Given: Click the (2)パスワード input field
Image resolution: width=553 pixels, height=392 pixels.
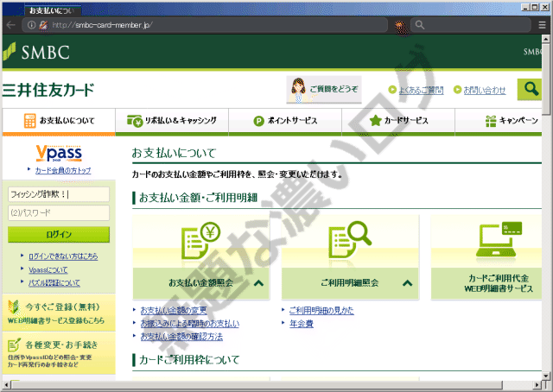Looking at the screenshot, I should pyautogui.click(x=59, y=213).
